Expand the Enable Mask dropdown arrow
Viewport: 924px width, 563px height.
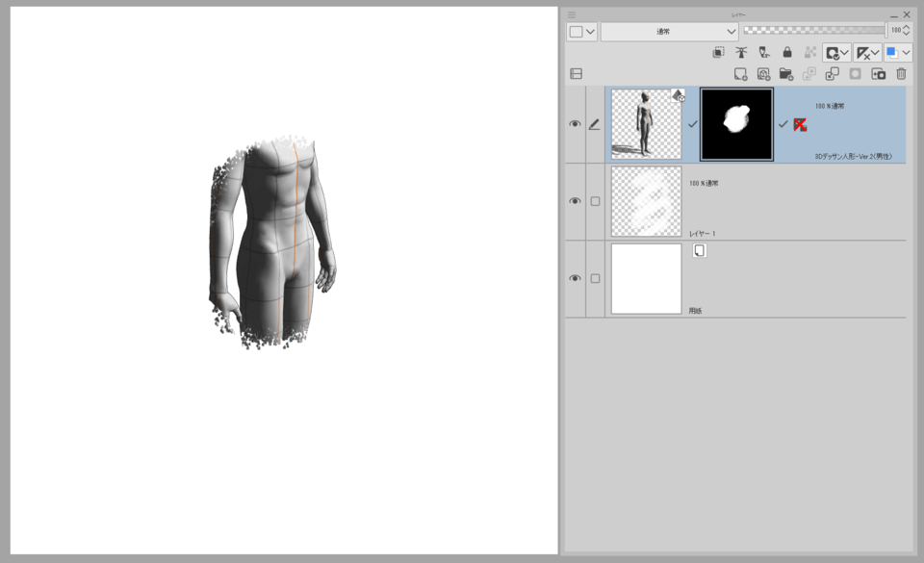844,53
